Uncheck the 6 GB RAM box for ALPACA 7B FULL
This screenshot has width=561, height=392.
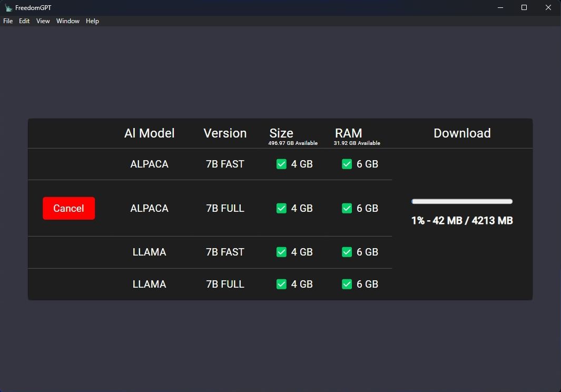[x=347, y=208]
